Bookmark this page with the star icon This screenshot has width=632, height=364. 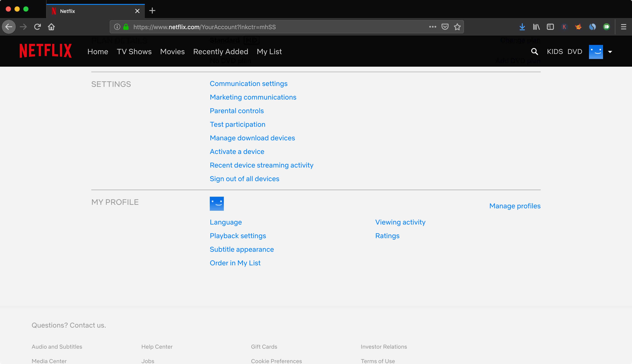(457, 27)
